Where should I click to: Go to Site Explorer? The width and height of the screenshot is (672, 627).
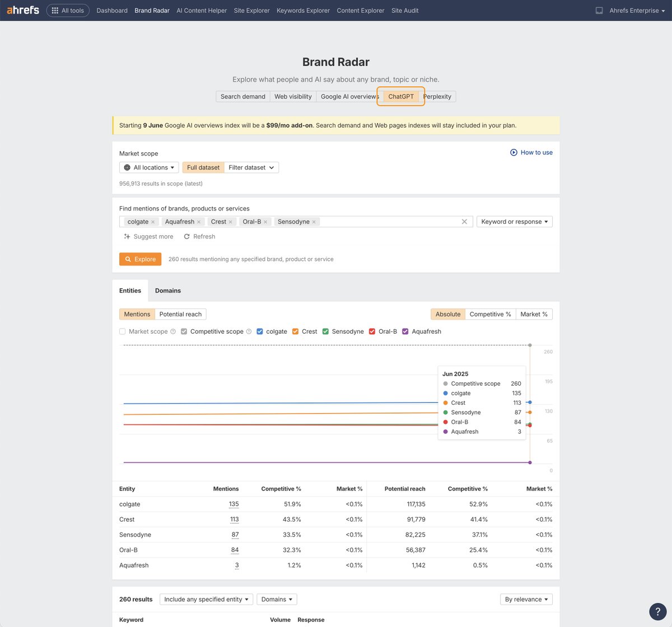[x=251, y=11]
